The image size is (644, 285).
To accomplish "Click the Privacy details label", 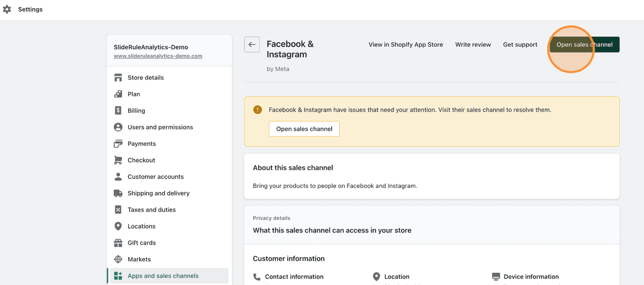I will click(x=272, y=218).
